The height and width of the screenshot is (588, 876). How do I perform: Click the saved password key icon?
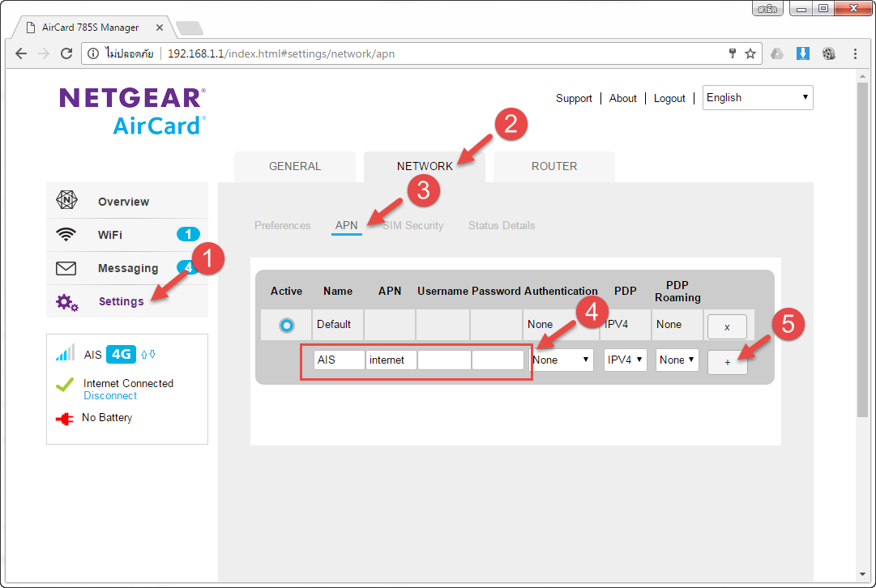(x=733, y=53)
